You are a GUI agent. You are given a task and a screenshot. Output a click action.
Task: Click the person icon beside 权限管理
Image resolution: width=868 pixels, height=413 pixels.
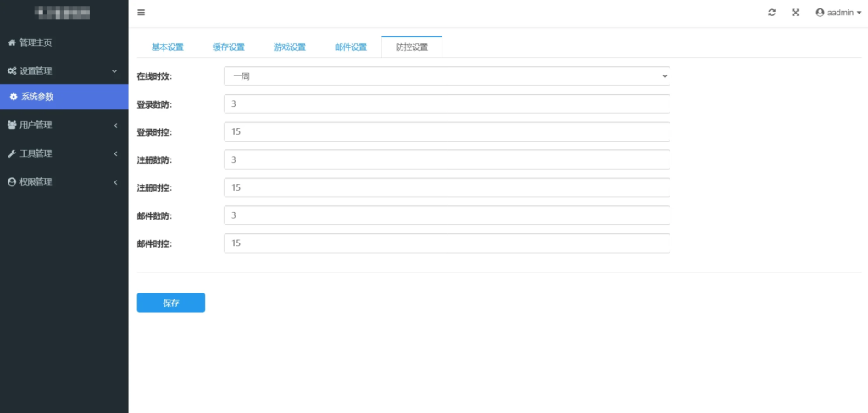12,181
